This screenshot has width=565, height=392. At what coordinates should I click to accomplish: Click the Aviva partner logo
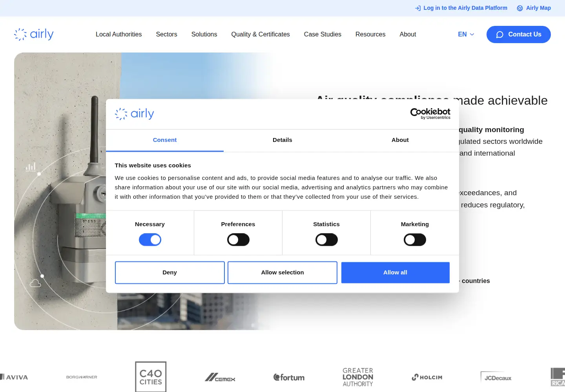[x=14, y=377]
